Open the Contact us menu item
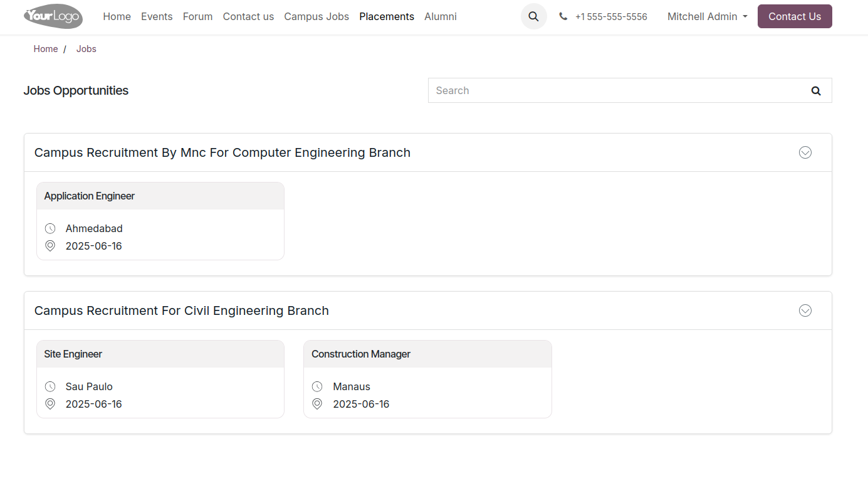Screen dimensions: 868x483 click(248, 16)
